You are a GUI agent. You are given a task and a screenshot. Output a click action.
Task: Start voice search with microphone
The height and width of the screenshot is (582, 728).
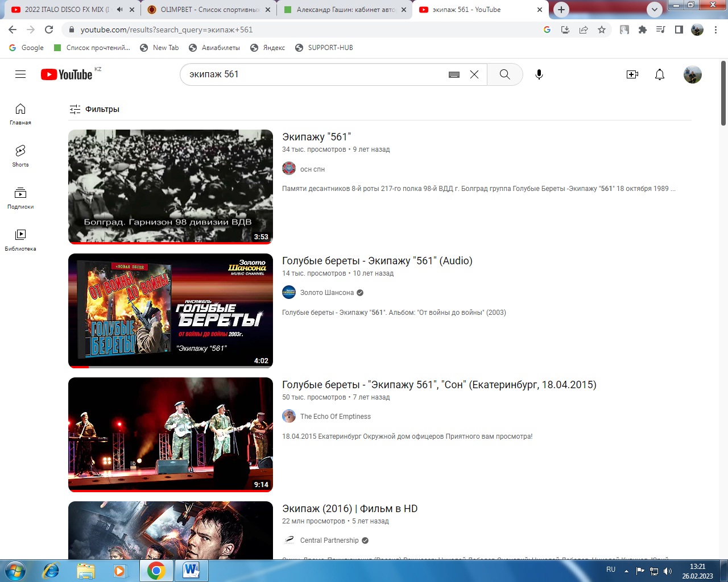pyautogui.click(x=539, y=74)
